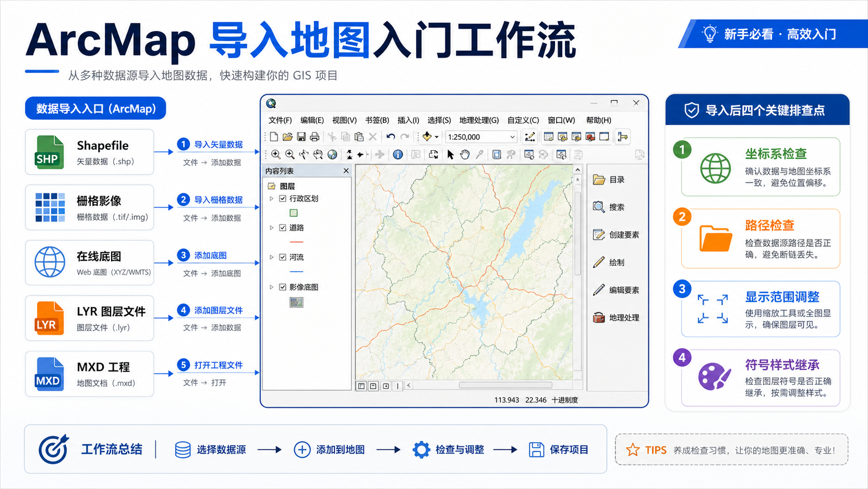Open the Add Data dropdown arrow
The height and width of the screenshot is (489, 868).
(x=437, y=137)
